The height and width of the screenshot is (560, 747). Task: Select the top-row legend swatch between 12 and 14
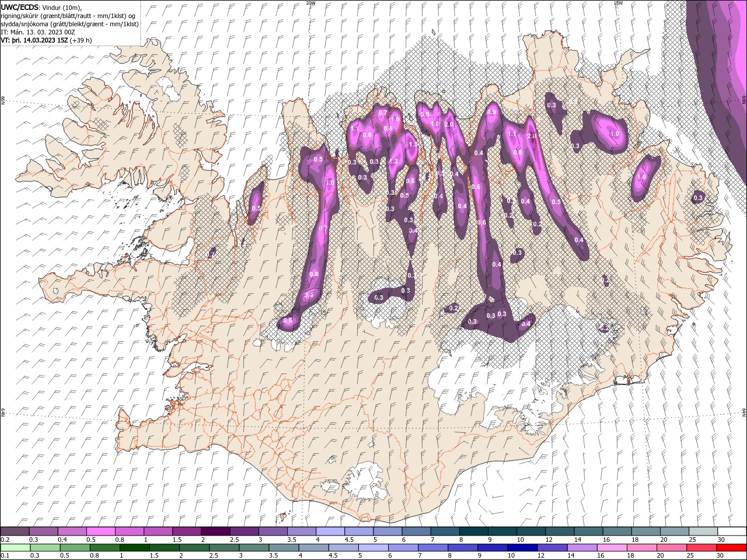559,531
